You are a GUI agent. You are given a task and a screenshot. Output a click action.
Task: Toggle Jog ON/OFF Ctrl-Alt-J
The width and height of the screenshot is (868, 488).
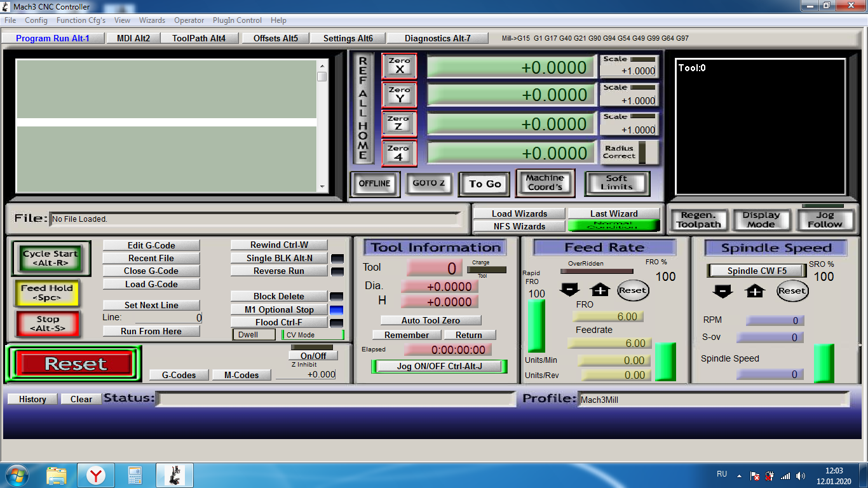(440, 366)
